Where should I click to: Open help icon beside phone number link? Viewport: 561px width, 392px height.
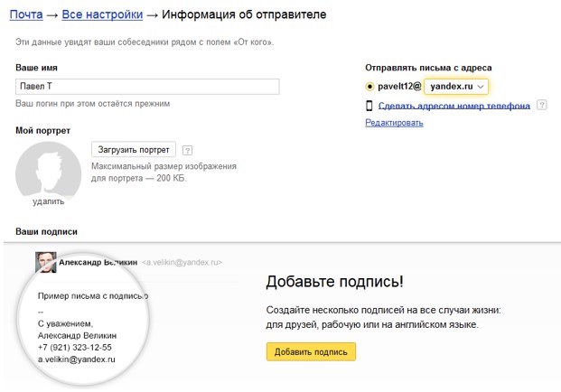[542, 105]
